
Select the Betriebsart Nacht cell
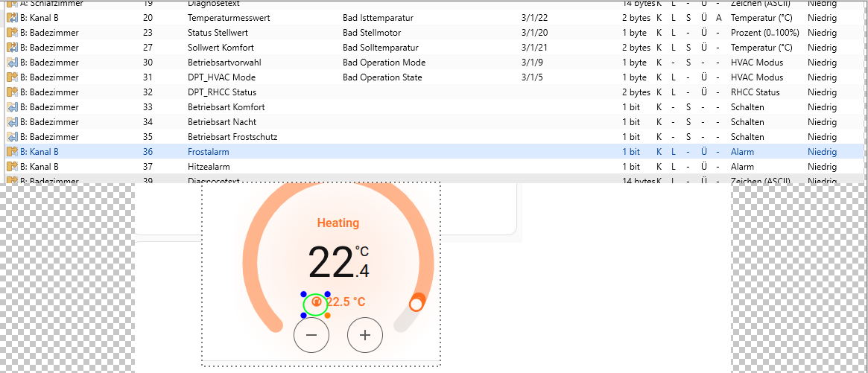click(222, 122)
